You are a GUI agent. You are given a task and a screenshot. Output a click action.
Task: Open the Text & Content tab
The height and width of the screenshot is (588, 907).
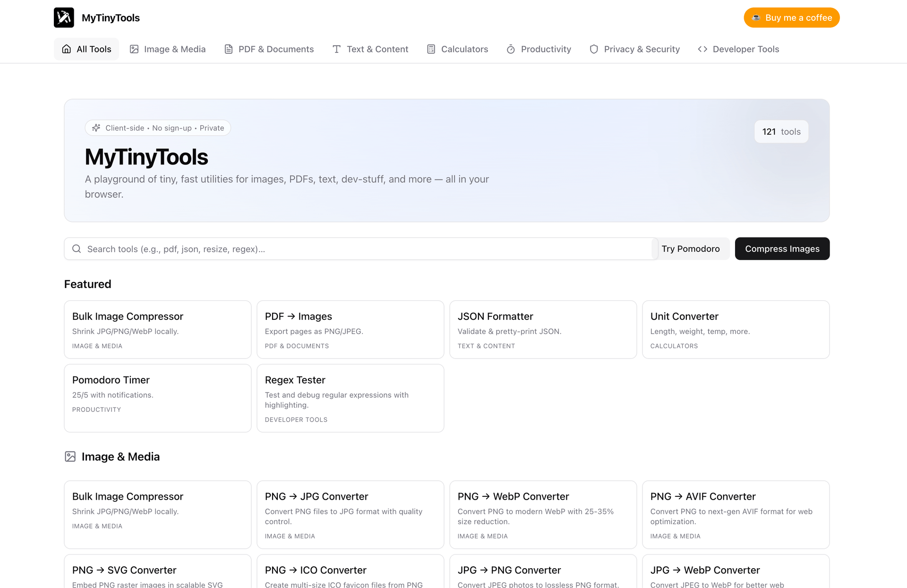click(x=370, y=49)
